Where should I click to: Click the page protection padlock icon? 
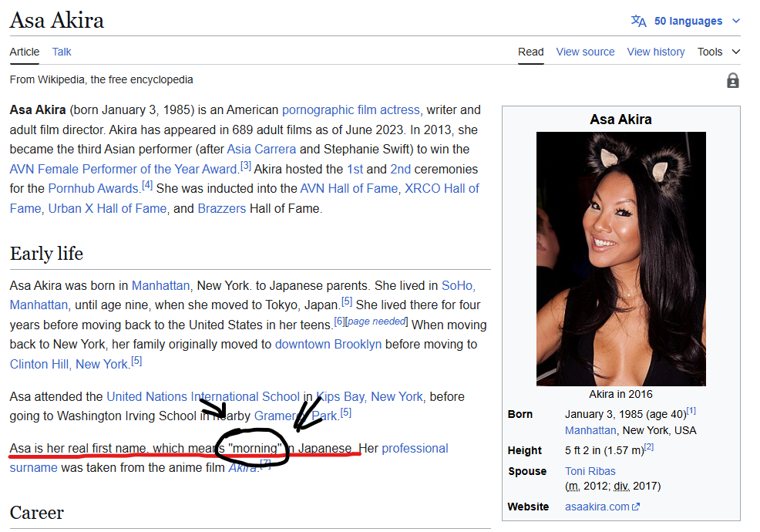(733, 80)
